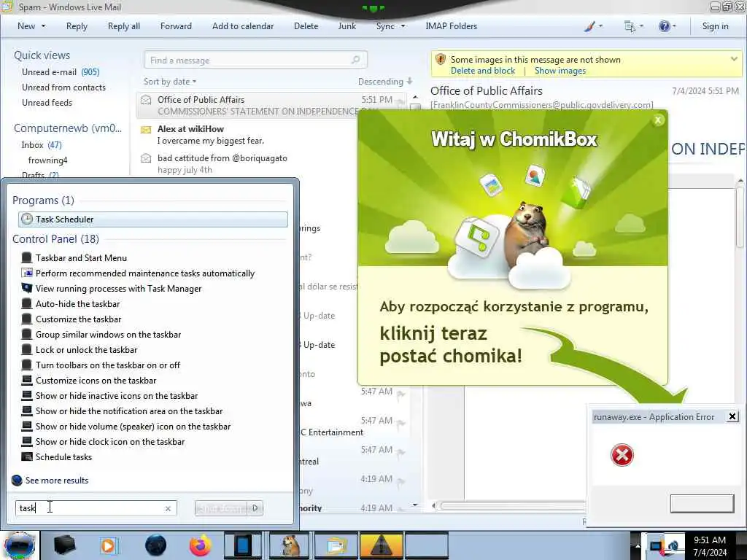Show hidden system tray icons

(x=638, y=545)
